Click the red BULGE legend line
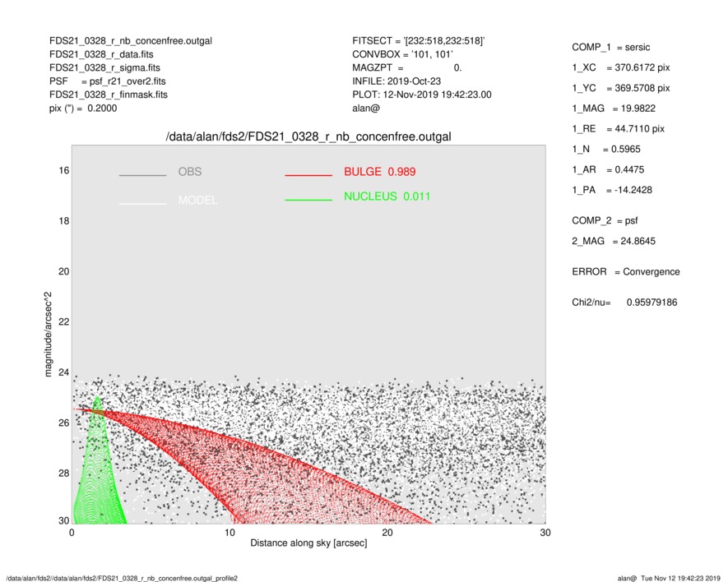 (308, 175)
